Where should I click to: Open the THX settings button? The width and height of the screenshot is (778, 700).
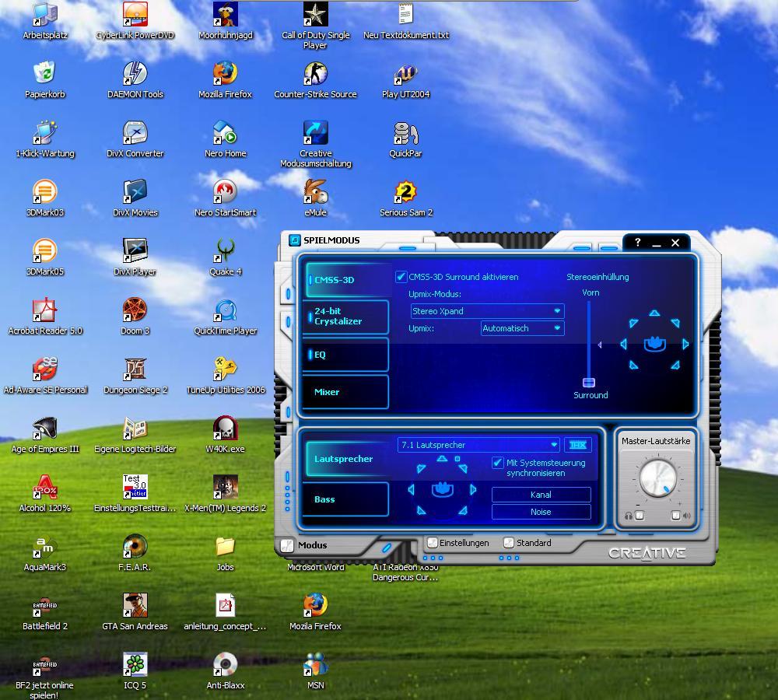578,445
